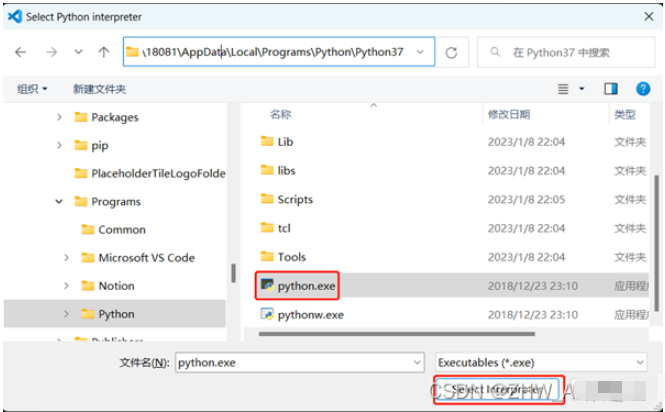The width and height of the screenshot is (665, 412).
Task: Select pythonw.exe file
Action: 302,315
